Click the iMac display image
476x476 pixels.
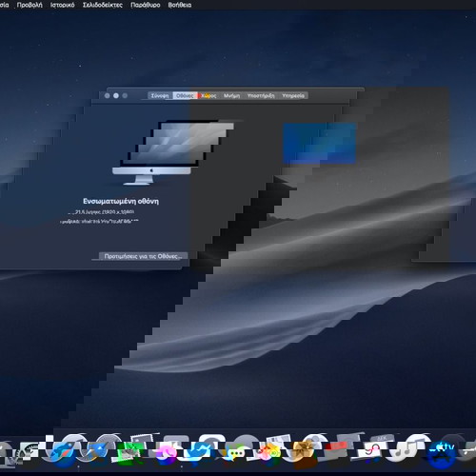[173, 152]
